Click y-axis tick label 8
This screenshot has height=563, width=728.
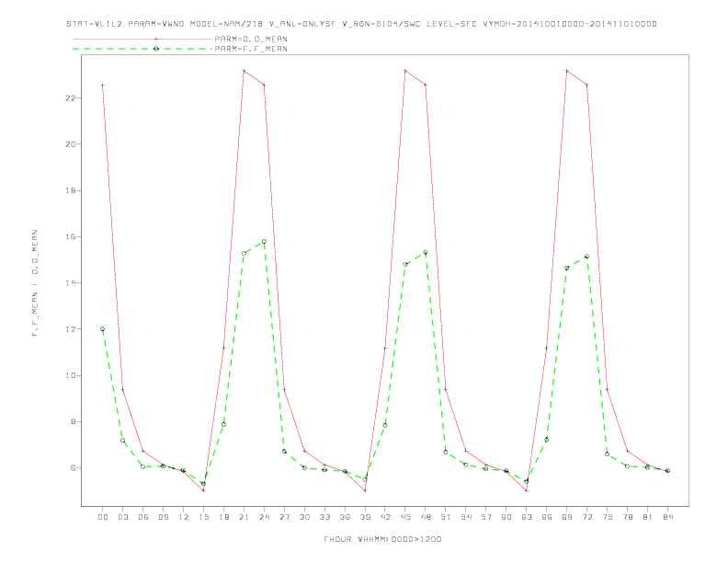pos(74,421)
